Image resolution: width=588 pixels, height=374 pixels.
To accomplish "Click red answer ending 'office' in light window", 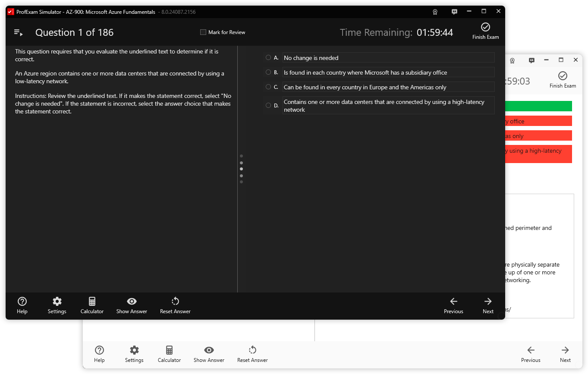I will tap(538, 121).
